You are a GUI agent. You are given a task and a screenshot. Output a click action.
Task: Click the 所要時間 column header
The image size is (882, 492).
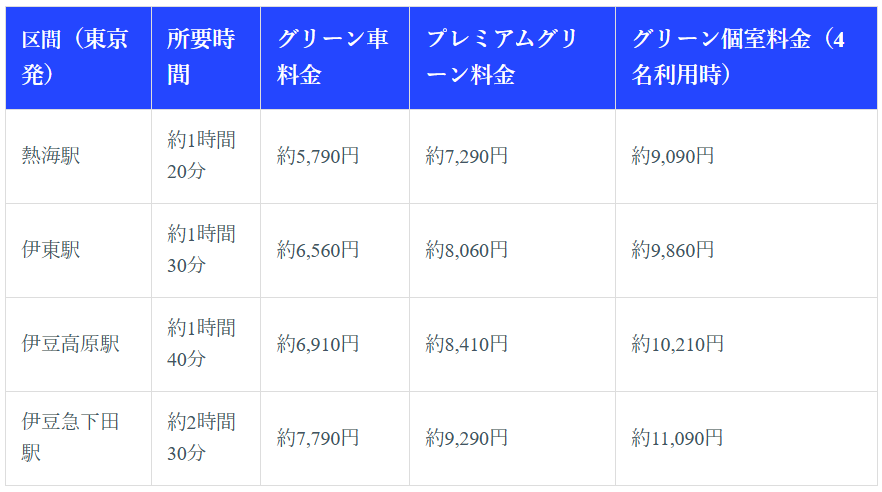[x=204, y=57]
